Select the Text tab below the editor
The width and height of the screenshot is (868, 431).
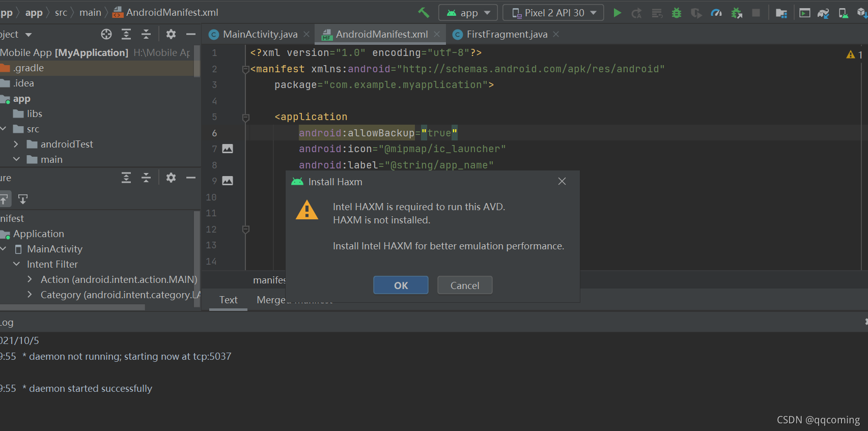pos(228,300)
